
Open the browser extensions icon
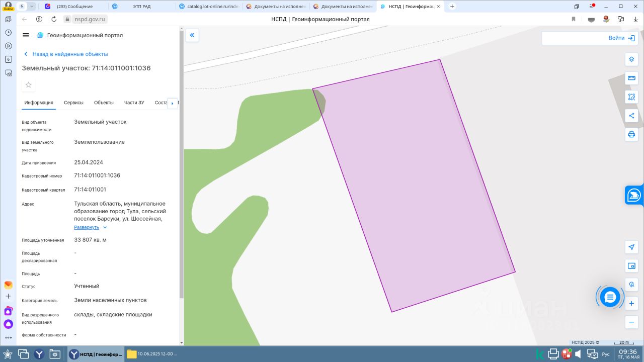[621, 19]
